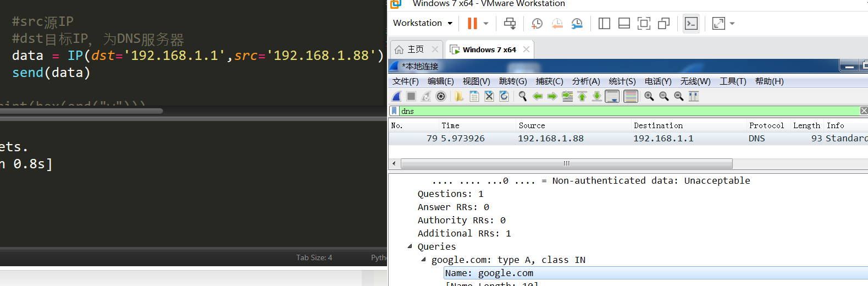This screenshot has height=286, width=868.
Task: Sort packets by Protocol column header
Action: click(x=769, y=125)
